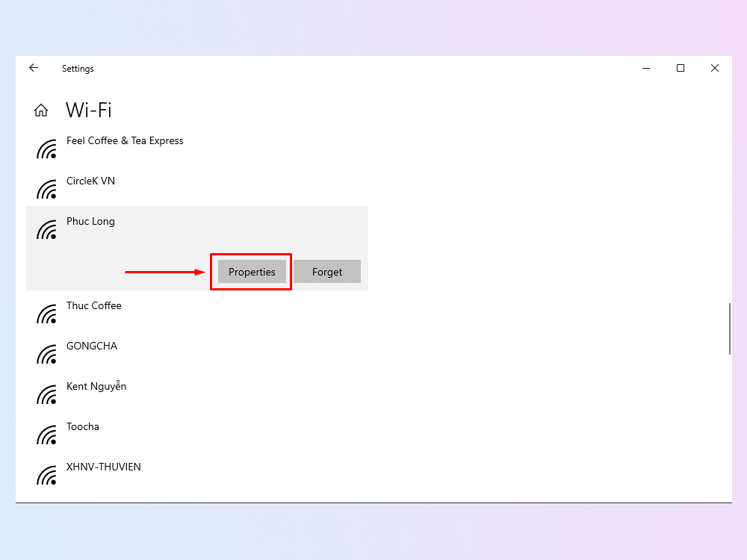Close the Settings window
The width and height of the screenshot is (747, 560).
[715, 68]
